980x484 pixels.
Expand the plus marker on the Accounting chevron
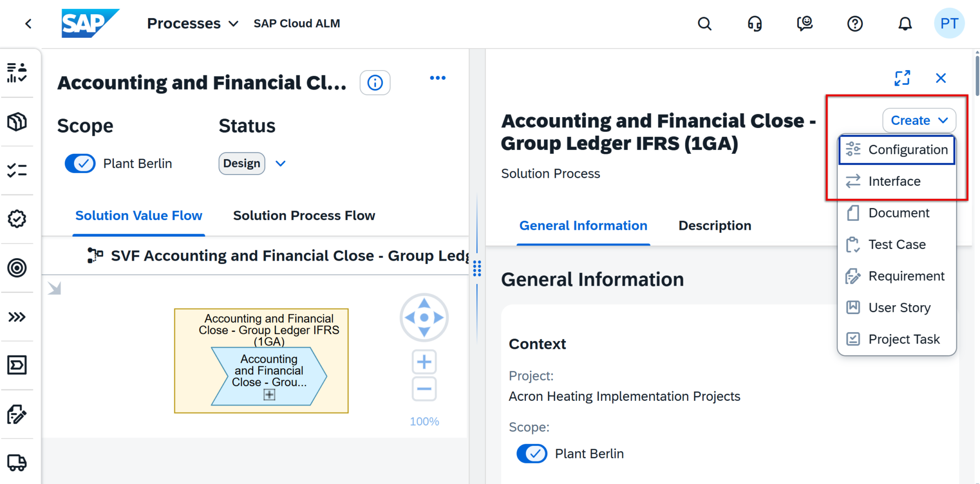coord(269,395)
